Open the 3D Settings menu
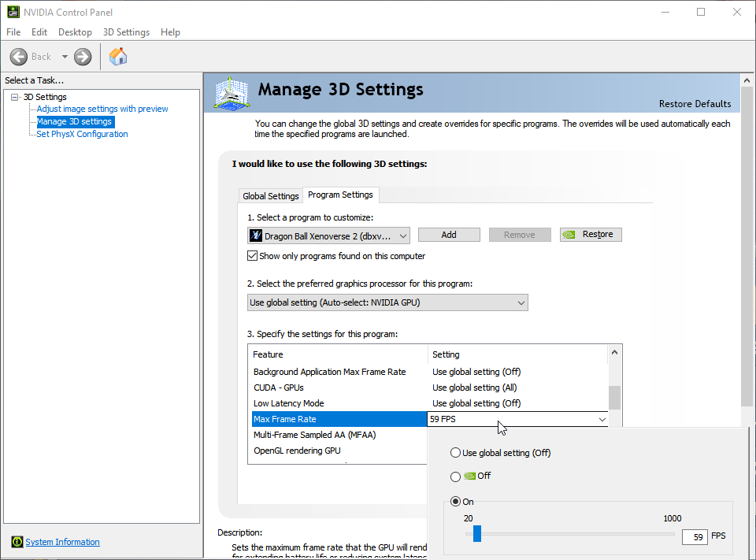The width and height of the screenshot is (756, 560). (x=126, y=32)
